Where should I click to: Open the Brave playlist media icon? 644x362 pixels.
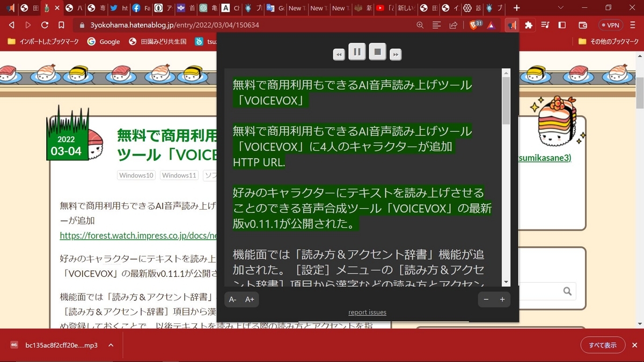[545, 25]
